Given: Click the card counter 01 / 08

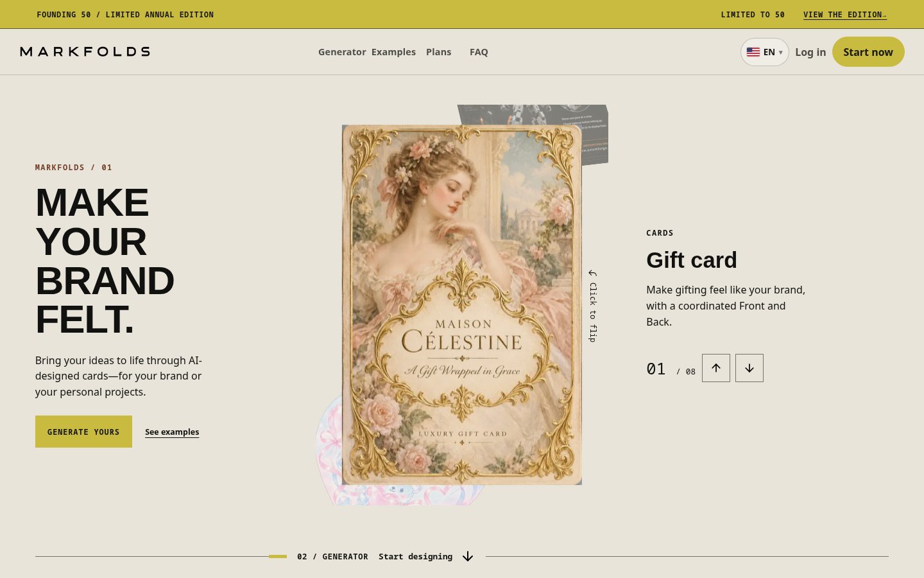Looking at the screenshot, I should pyautogui.click(x=671, y=369).
